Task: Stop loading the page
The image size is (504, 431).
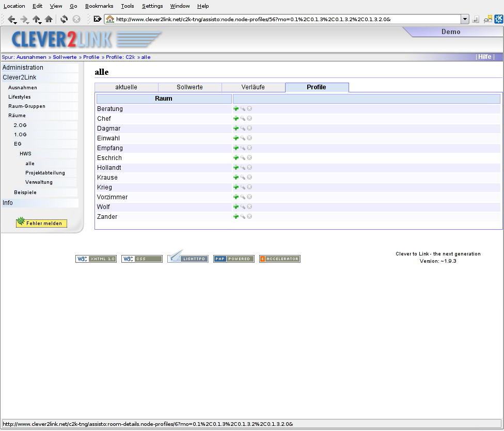Action: (76, 19)
